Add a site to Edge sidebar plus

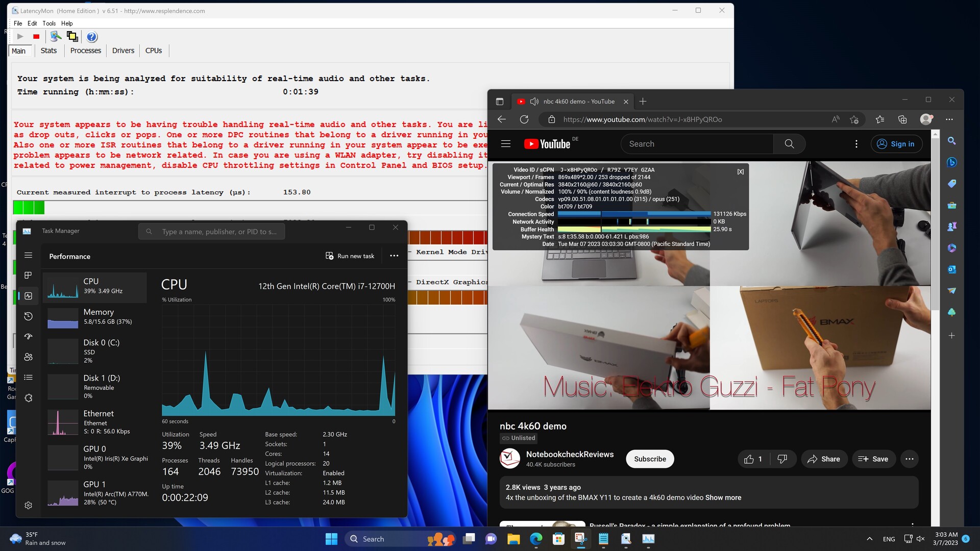pos(952,336)
